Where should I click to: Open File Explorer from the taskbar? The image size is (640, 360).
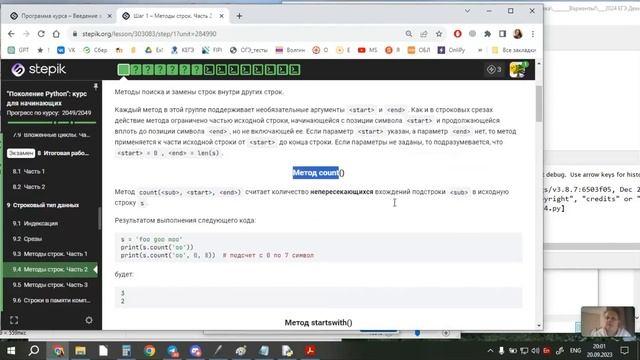[x=80, y=351]
